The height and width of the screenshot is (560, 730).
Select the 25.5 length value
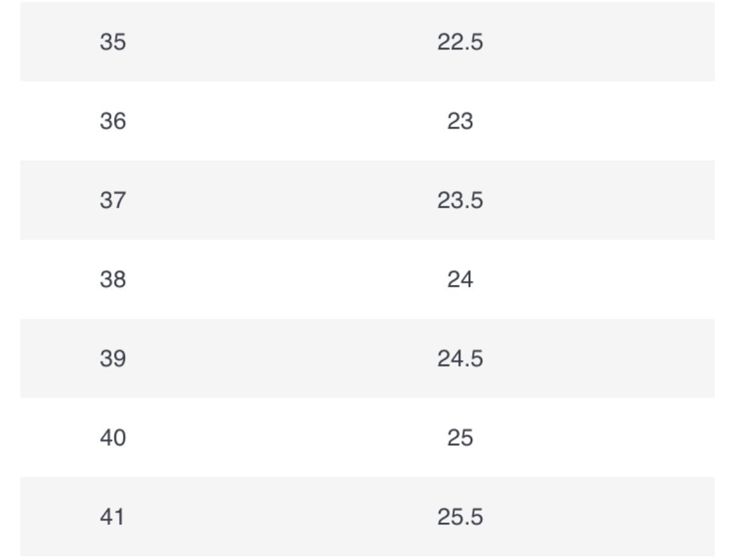[460, 517]
